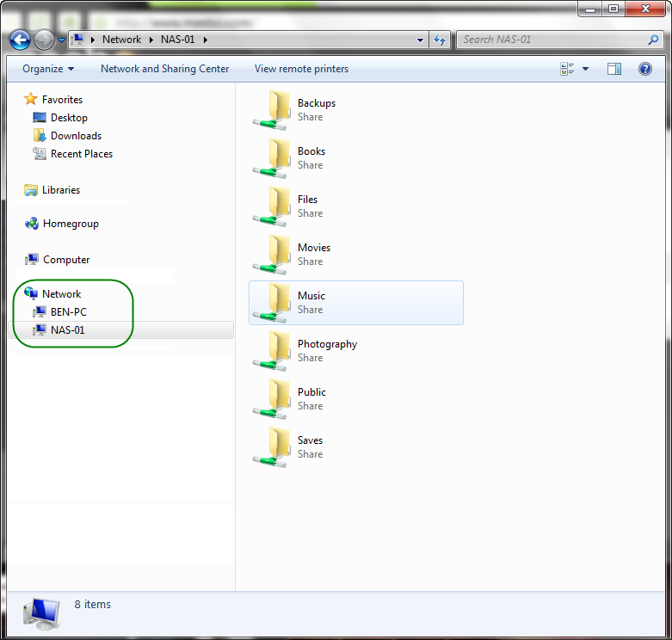This screenshot has height=640, width=672.
Task: Click the Saves share name
Action: (x=310, y=440)
